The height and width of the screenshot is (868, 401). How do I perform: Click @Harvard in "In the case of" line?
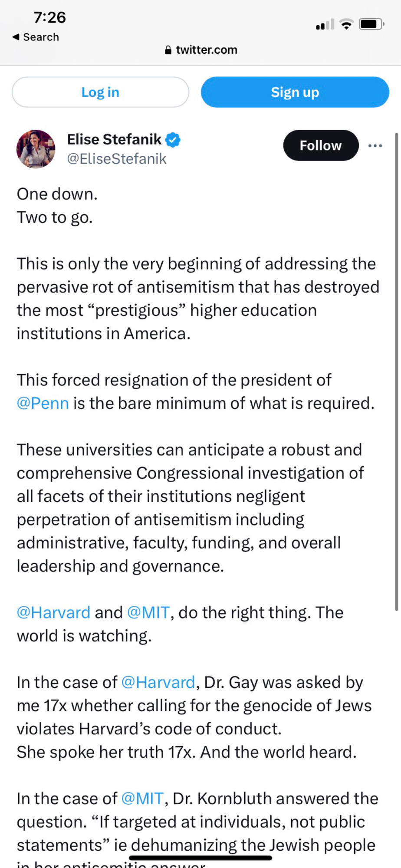tap(158, 683)
